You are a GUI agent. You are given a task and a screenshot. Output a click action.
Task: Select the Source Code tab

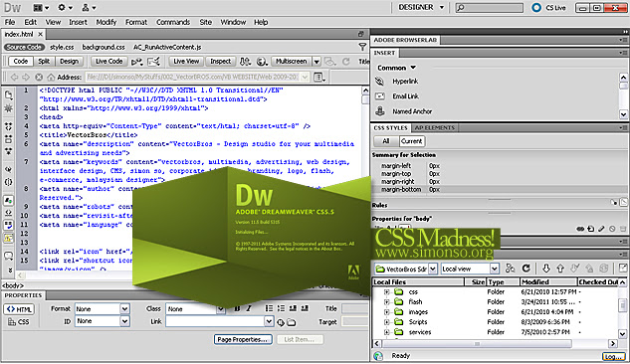point(24,47)
